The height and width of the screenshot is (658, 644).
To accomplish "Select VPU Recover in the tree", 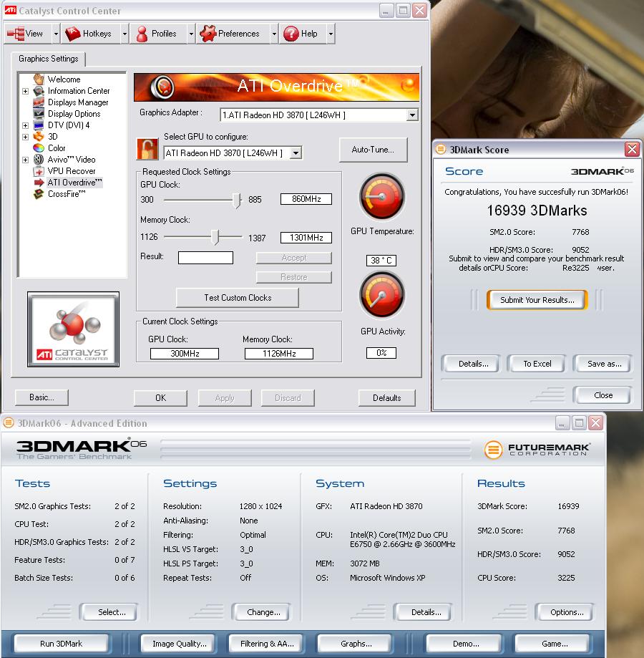I will [72, 171].
